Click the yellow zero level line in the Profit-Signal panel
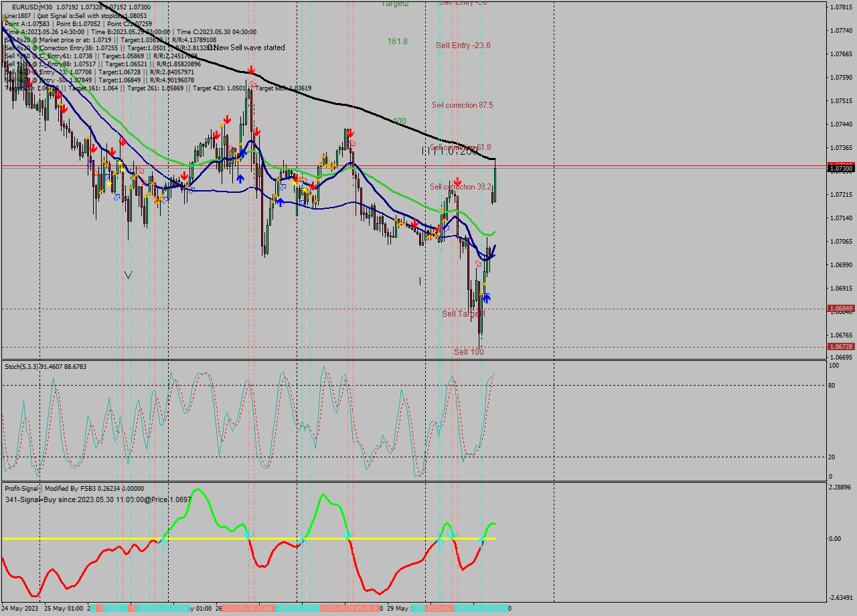The height and width of the screenshot is (616, 857). pos(268,538)
